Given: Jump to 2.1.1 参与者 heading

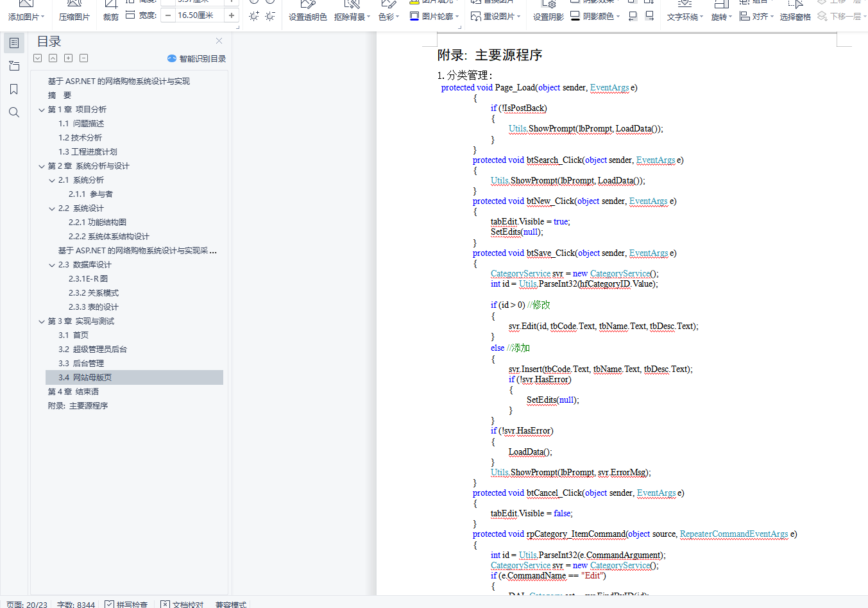Looking at the screenshot, I should coord(90,194).
